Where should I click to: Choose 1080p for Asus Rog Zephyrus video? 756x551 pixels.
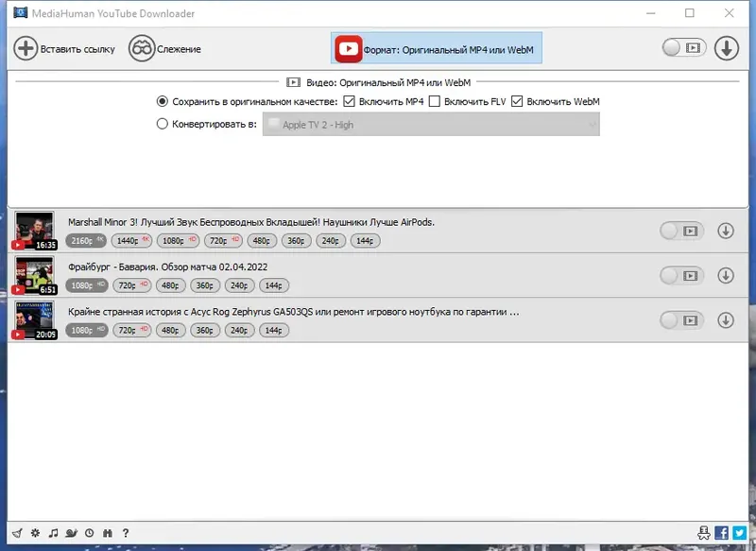point(87,330)
